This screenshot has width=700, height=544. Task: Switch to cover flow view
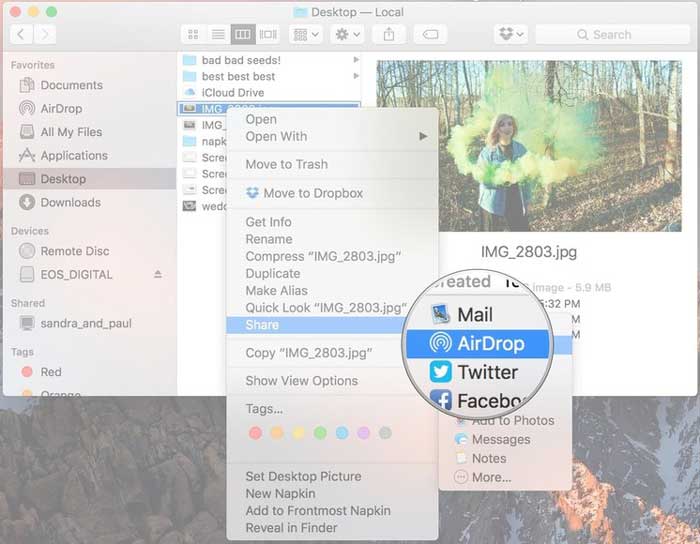click(x=268, y=34)
